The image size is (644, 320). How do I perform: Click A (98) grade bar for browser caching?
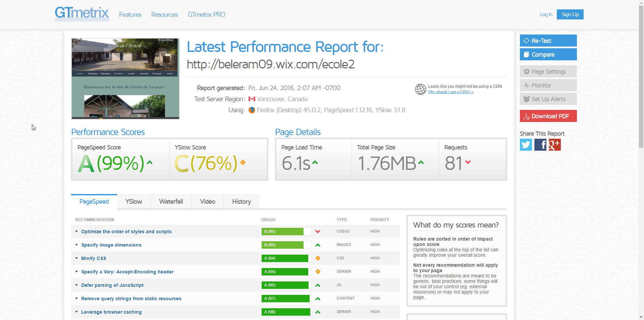pyautogui.click(x=286, y=312)
